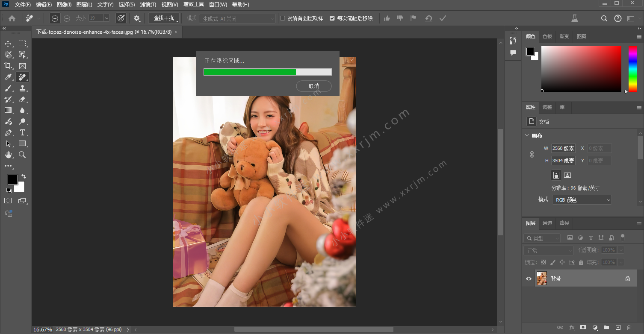Select the Brush tool
The image size is (644, 334).
pos(8,88)
